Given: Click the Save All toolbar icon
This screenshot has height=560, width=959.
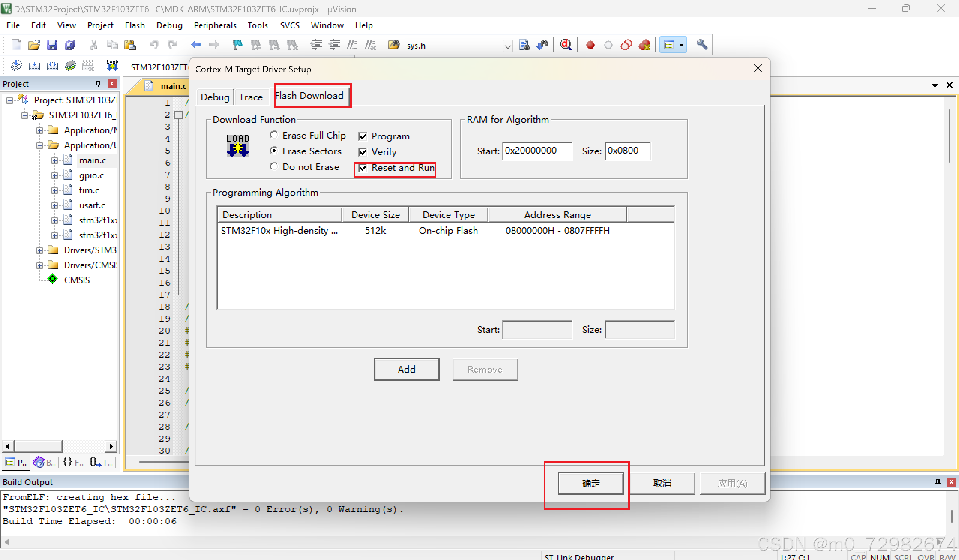Looking at the screenshot, I should [70, 45].
